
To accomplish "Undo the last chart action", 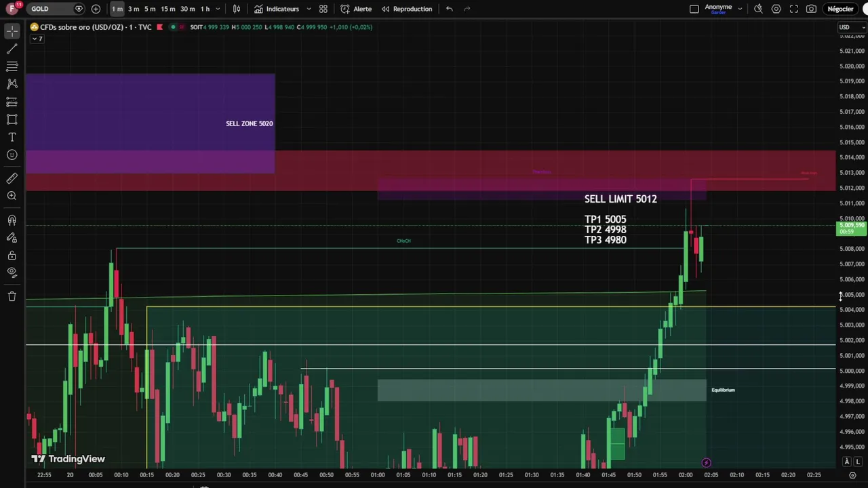I will pyautogui.click(x=450, y=9).
